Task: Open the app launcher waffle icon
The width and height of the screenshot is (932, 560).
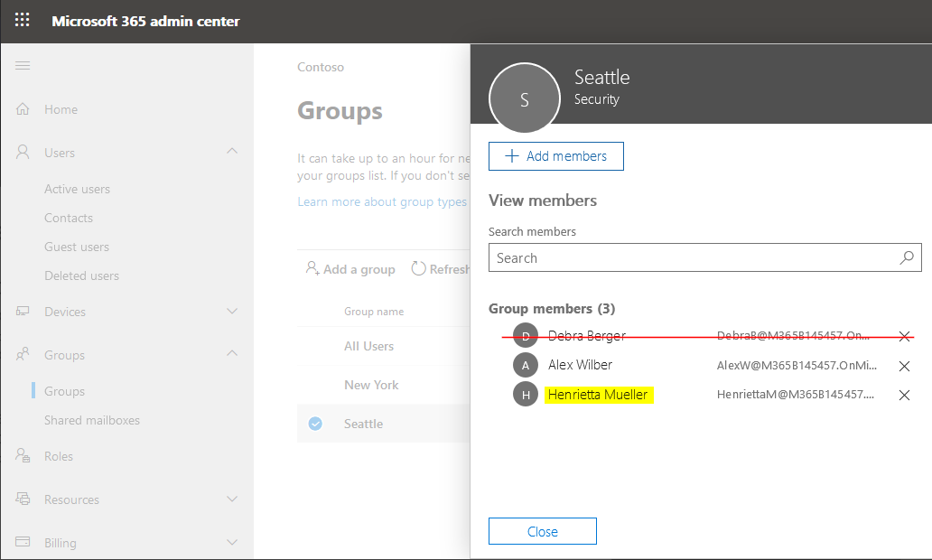Action: [x=23, y=20]
